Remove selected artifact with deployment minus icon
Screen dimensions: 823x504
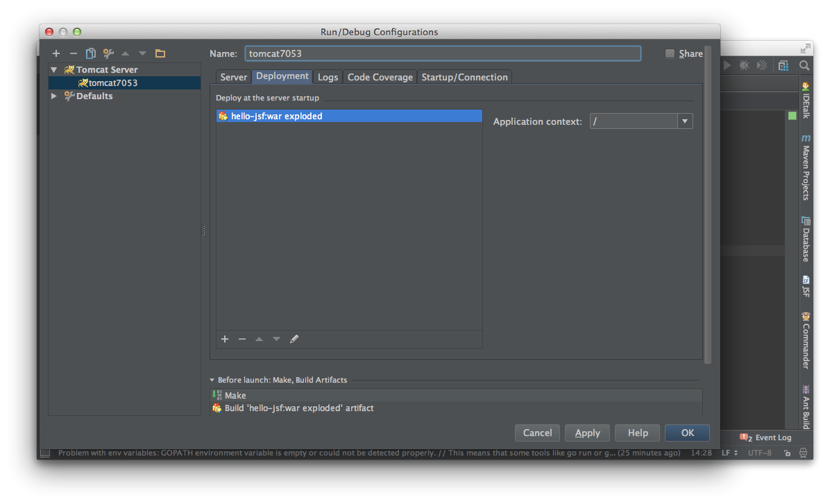tap(242, 339)
